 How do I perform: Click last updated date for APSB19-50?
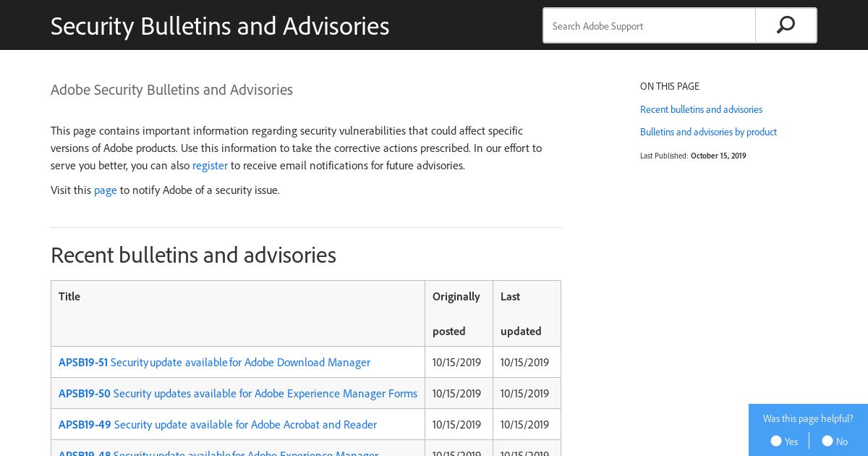(524, 393)
